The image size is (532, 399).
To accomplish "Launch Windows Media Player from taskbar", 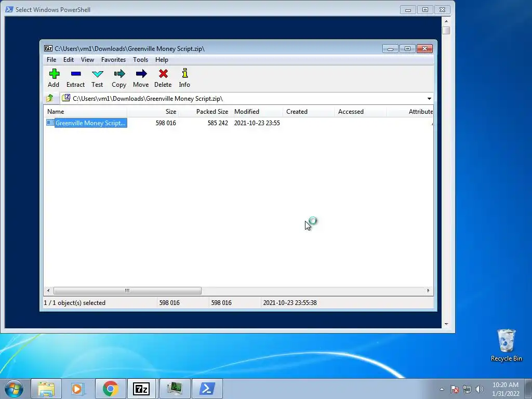I will tap(78, 389).
